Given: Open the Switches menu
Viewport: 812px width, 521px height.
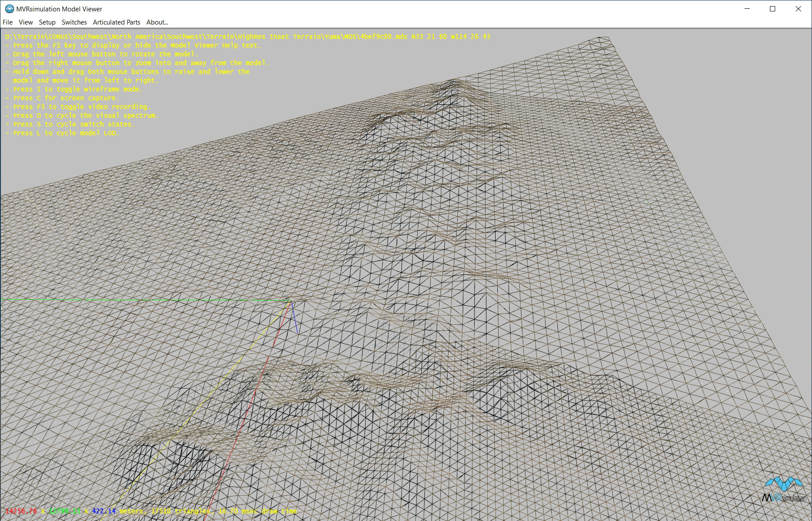Looking at the screenshot, I should 74,22.
